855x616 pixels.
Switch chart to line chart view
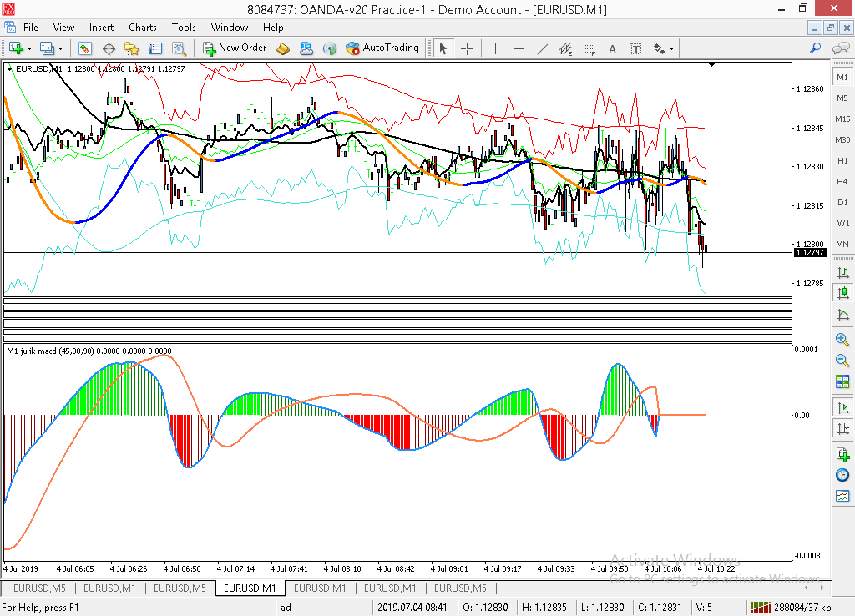(x=842, y=315)
